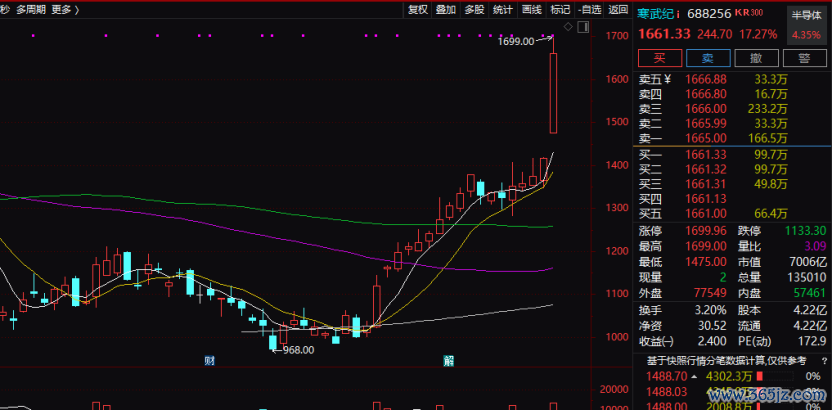Click the 返回 back button
The width and height of the screenshot is (832, 410).
[x=618, y=10]
